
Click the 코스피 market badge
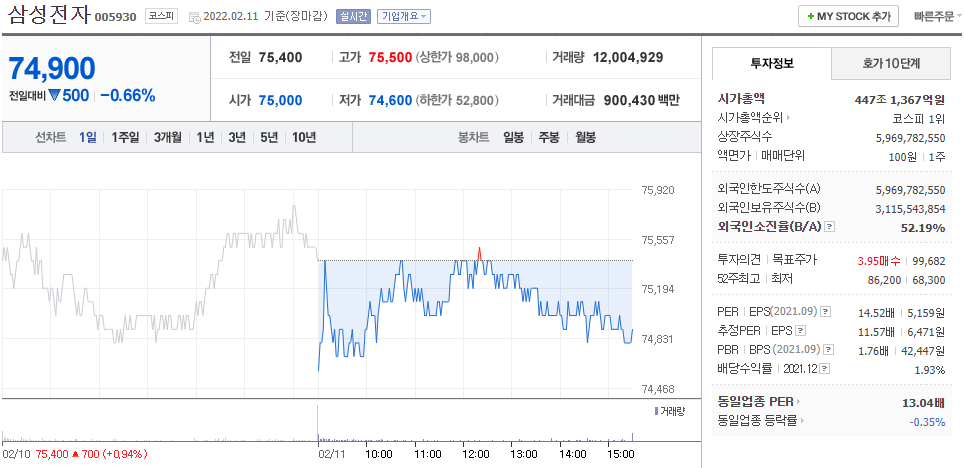tap(162, 17)
